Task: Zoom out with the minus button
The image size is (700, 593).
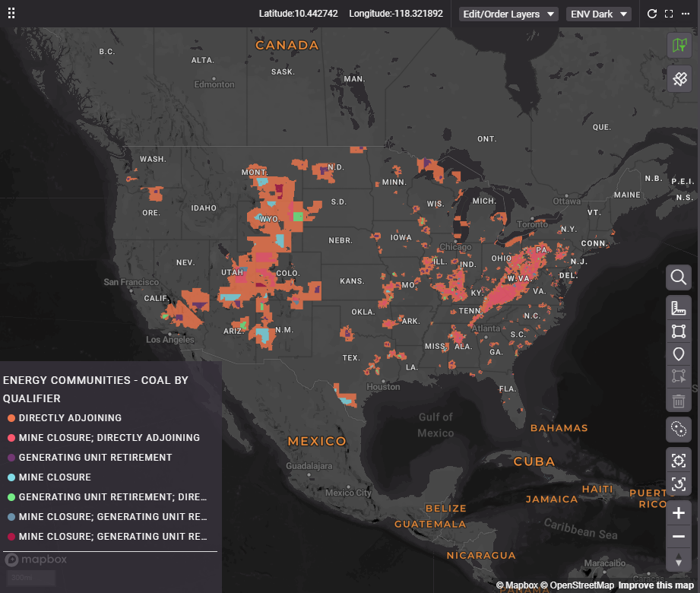Action: 679,537
